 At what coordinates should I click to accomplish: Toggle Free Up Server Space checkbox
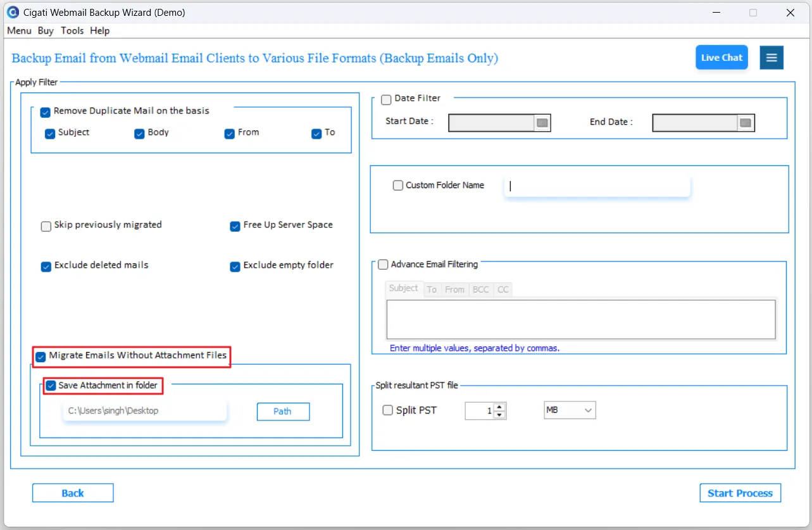click(x=235, y=226)
